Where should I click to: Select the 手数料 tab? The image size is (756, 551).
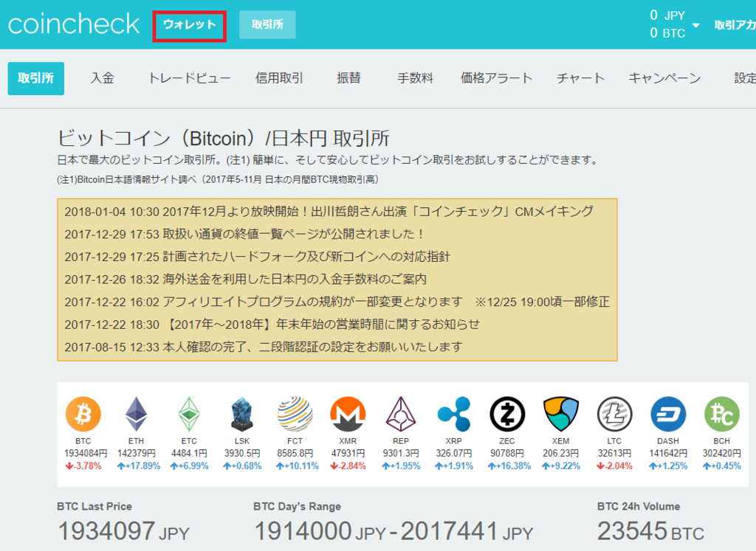pyautogui.click(x=415, y=78)
